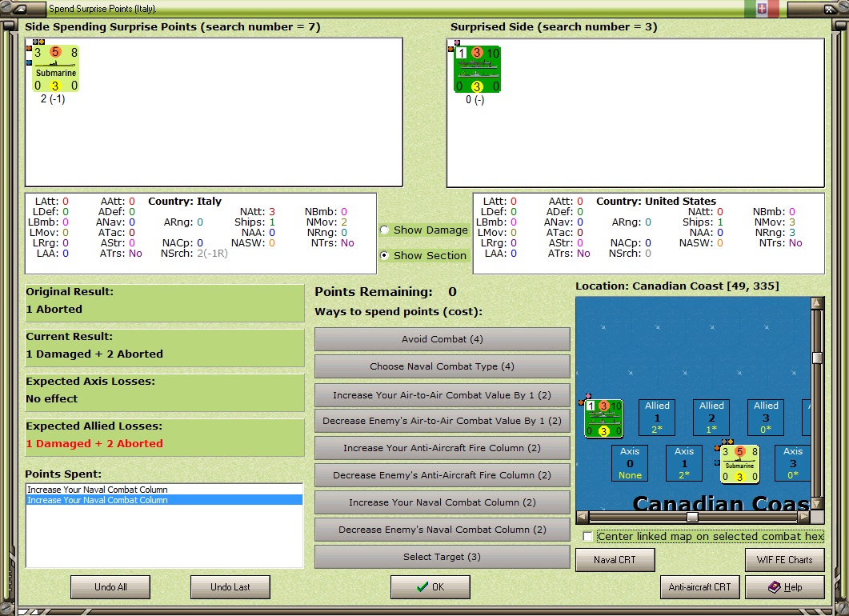Click Choose Naval Combat Type (4)

click(442, 366)
